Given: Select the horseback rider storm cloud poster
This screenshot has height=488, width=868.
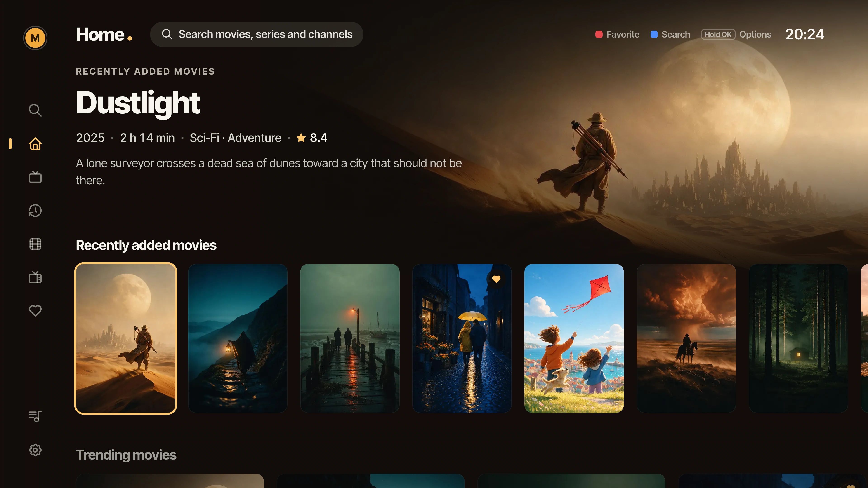Looking at the screenshot, I should point(686,338).
